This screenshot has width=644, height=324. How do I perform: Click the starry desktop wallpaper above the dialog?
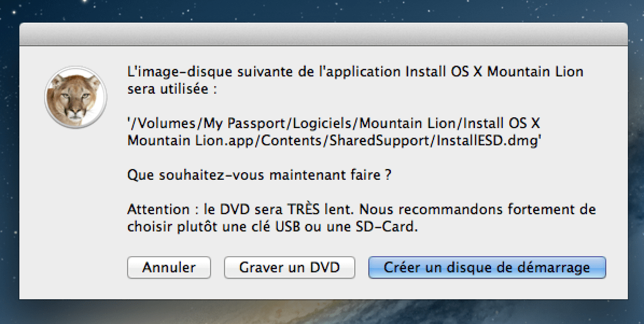[x=323, y=11]
